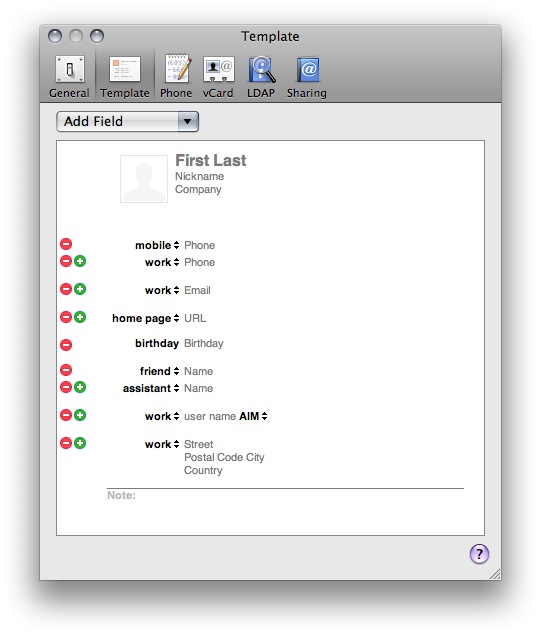Click the contact photo placeholder
This screenshot has height=635, width=541.
[144, 179]
